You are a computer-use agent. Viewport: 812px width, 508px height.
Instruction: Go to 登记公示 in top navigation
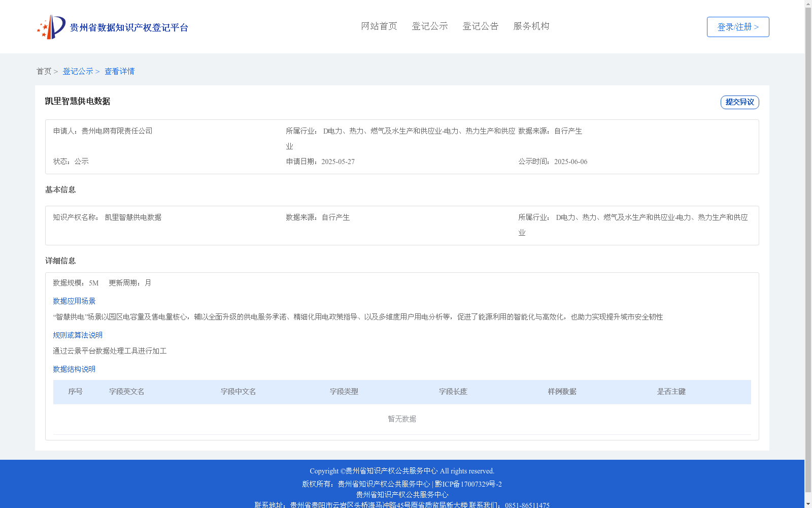click(x=430, y=26)
